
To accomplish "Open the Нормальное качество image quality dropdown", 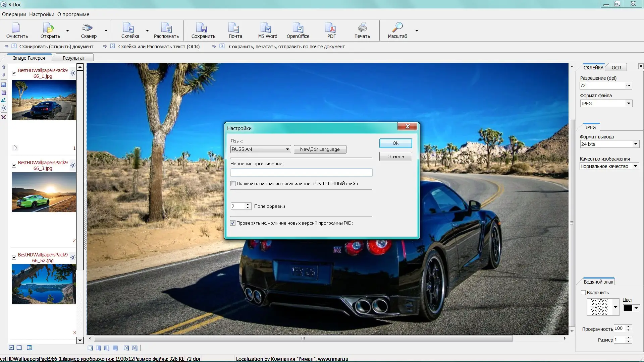I will click(635, 166).
